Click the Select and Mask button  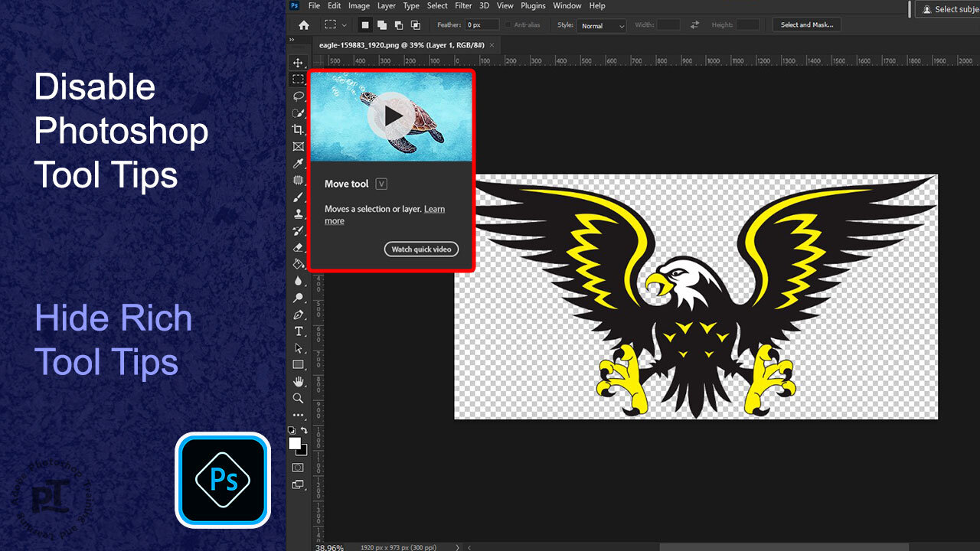(807, 25)
